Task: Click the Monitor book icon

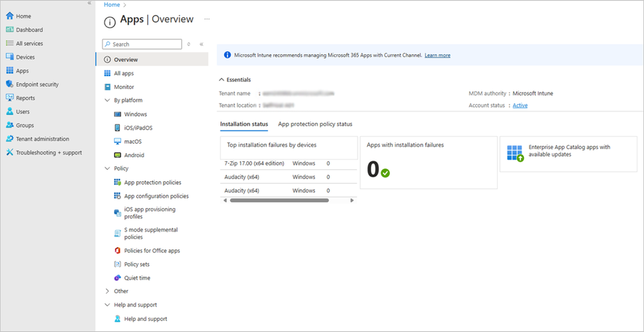Action: point(107,87)
